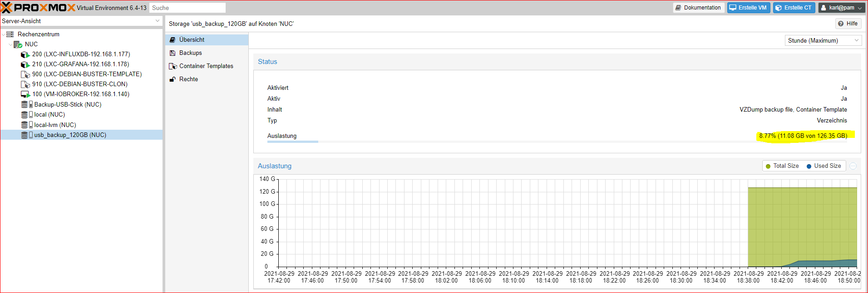Open the Container Templates tab
The image size is (868, 293).
click(207, 66)
